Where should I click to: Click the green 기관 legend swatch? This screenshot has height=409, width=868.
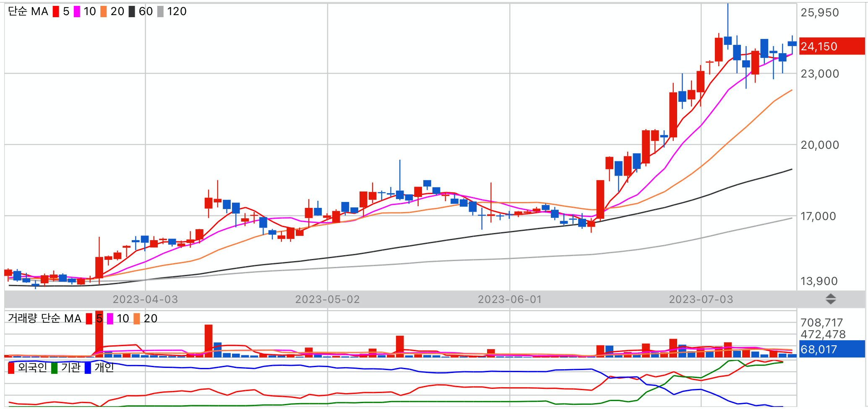point(54,368)
